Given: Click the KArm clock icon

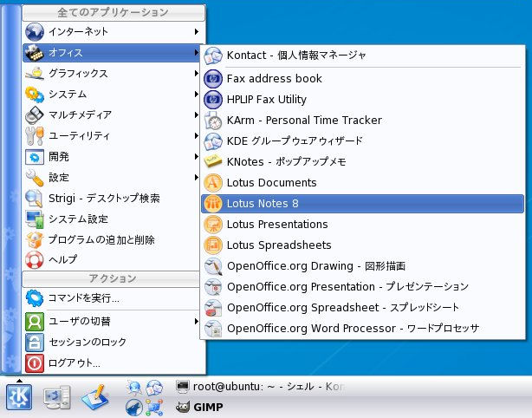Looking at the screenshot, I should pyautogui.click(x=213, y=121).
